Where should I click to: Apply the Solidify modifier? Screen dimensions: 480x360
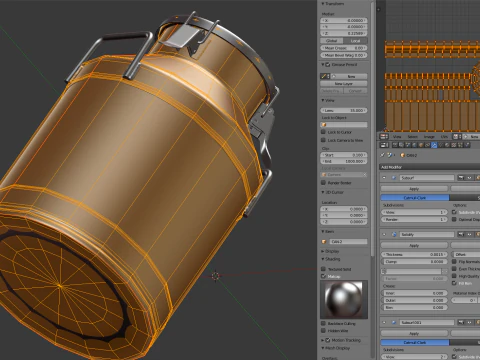tap(414, 245)
